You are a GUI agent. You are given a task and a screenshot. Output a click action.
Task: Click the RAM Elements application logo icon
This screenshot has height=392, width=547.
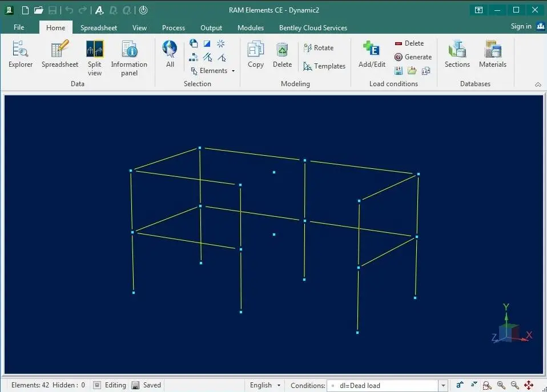click(x=9, y=10)
